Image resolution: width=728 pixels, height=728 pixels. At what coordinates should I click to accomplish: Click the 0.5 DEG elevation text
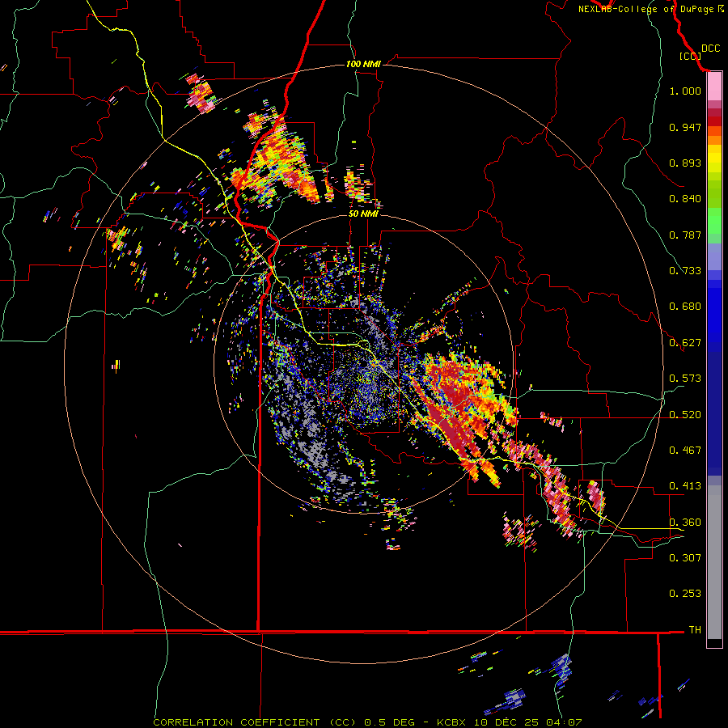click(388, 722)
